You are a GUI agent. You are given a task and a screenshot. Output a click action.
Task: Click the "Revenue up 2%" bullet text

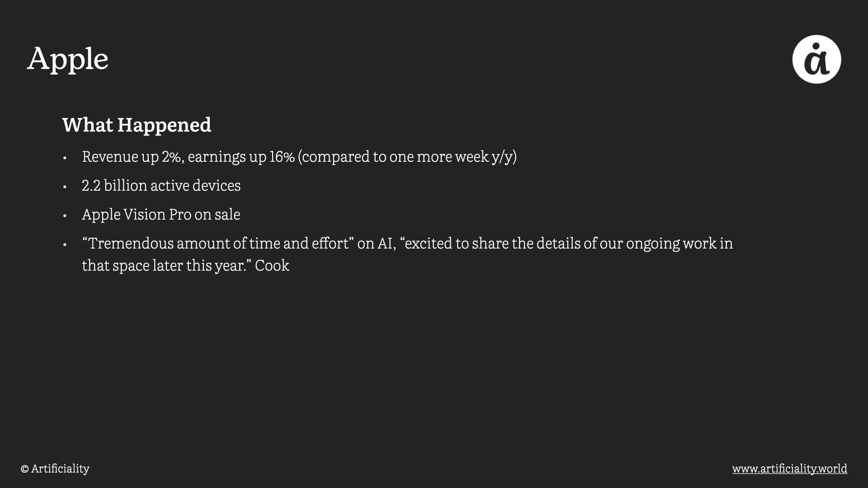pyautogui.click(x=132, y=157)
